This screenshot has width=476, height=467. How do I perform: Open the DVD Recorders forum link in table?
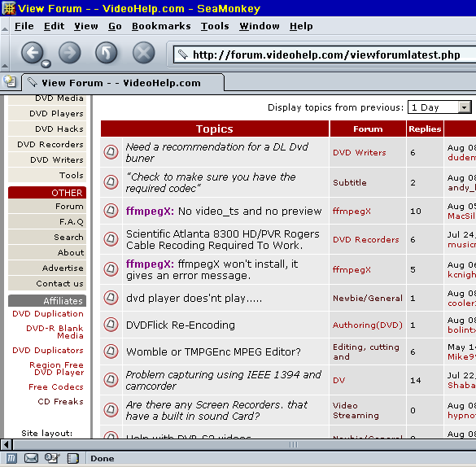[x=366, y=240]
